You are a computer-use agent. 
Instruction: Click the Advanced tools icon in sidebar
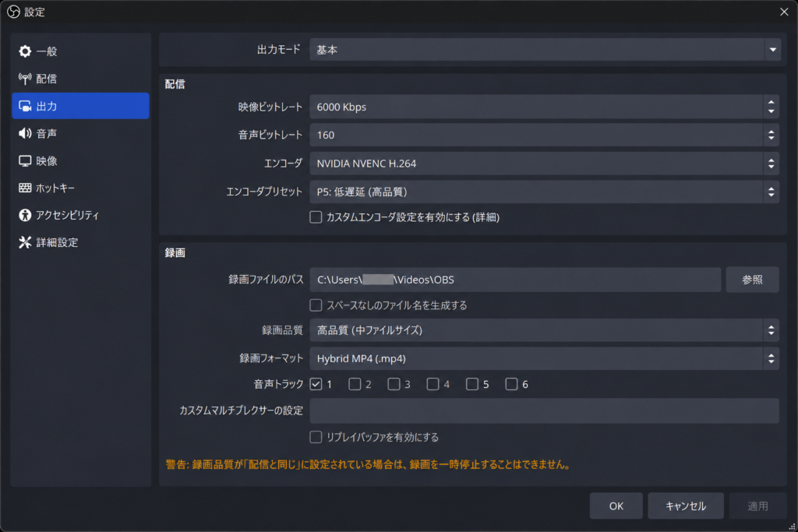click(x=25, y=242)
